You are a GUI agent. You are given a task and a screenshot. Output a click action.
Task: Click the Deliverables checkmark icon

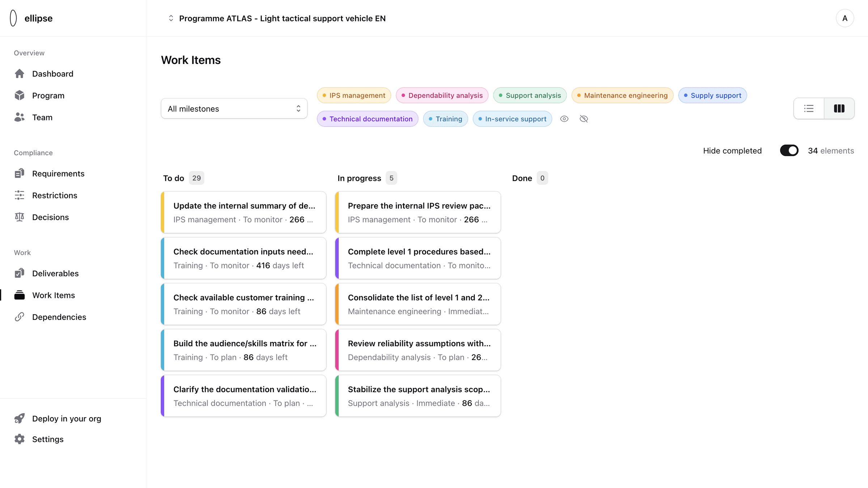click(x=20, y=273)
